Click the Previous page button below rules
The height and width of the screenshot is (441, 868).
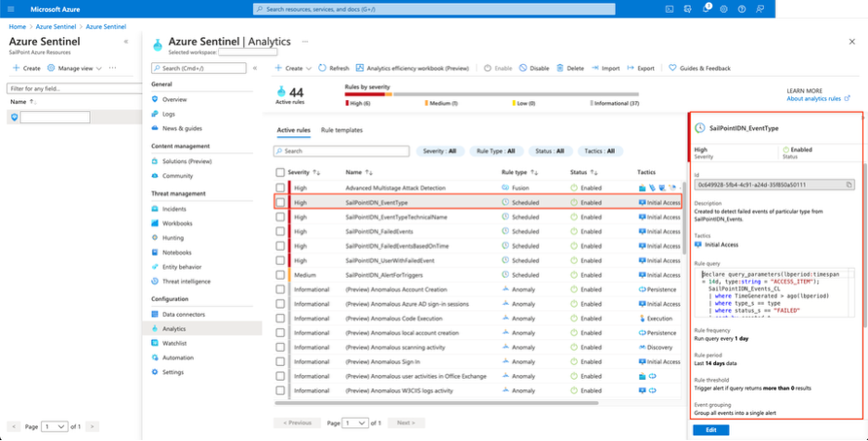coord(297,422)
